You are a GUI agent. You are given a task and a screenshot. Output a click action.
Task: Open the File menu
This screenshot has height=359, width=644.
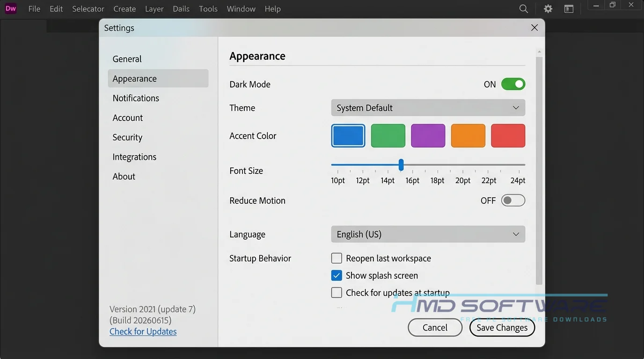[x=34, y=9]
